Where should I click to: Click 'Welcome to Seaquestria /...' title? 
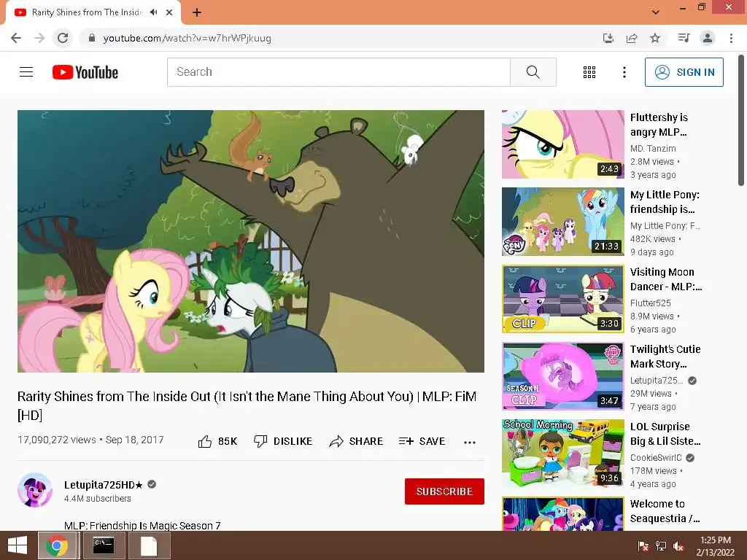click(x=665, y=511)
